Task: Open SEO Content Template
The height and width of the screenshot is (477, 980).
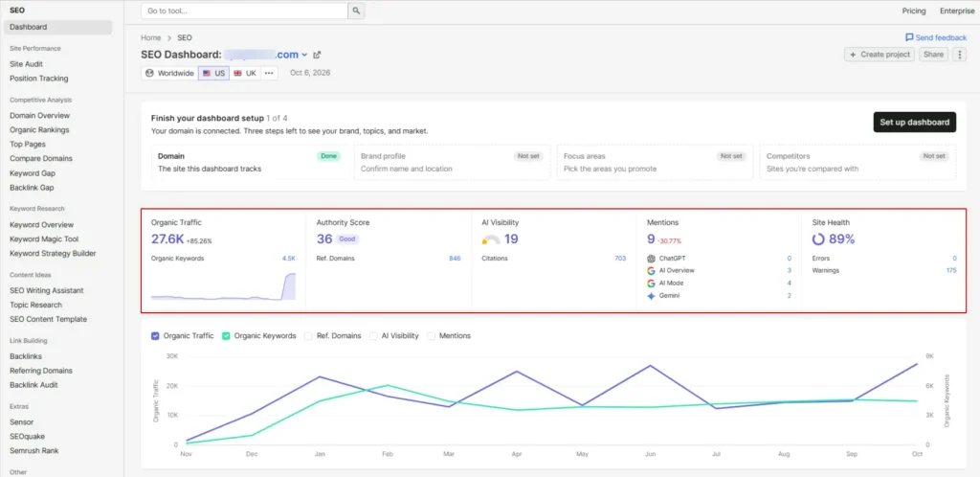Action: (x=48, y=319)
